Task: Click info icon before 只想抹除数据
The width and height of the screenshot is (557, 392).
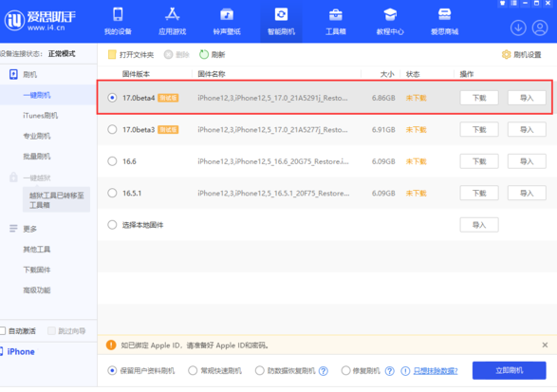Action: tap(405, 371)
